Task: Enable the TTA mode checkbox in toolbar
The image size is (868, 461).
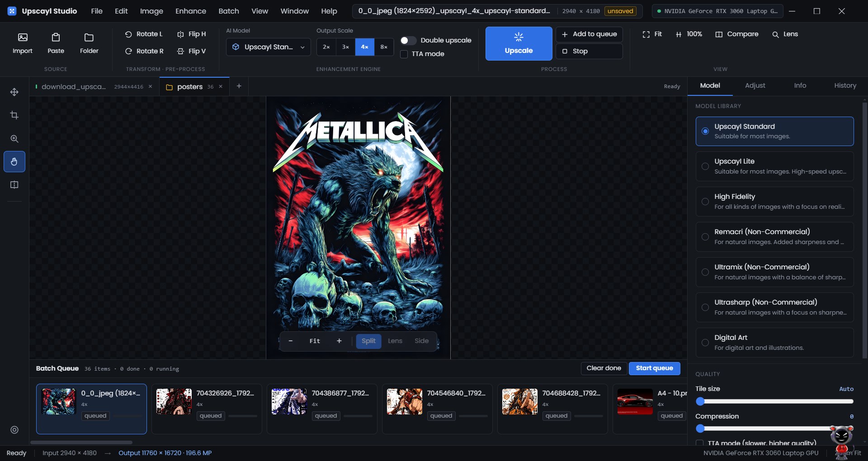Action: pos(404,54)
